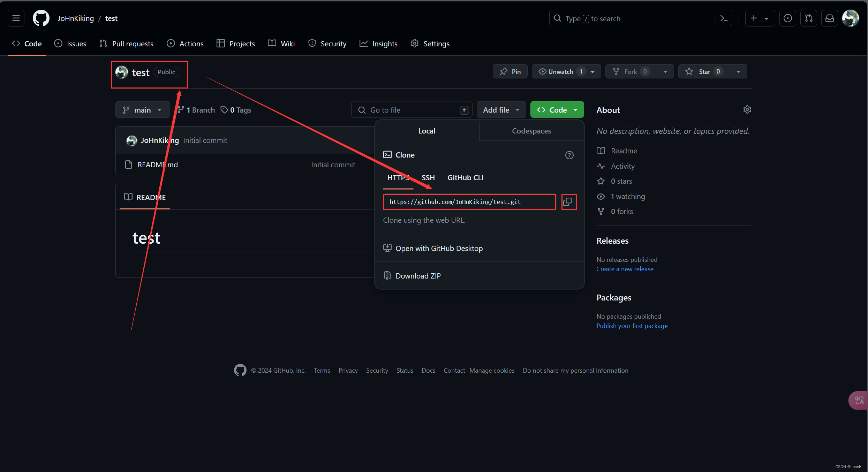Click the Create a new release link
This screenshot has height=472, width=868.
(625, 268)
